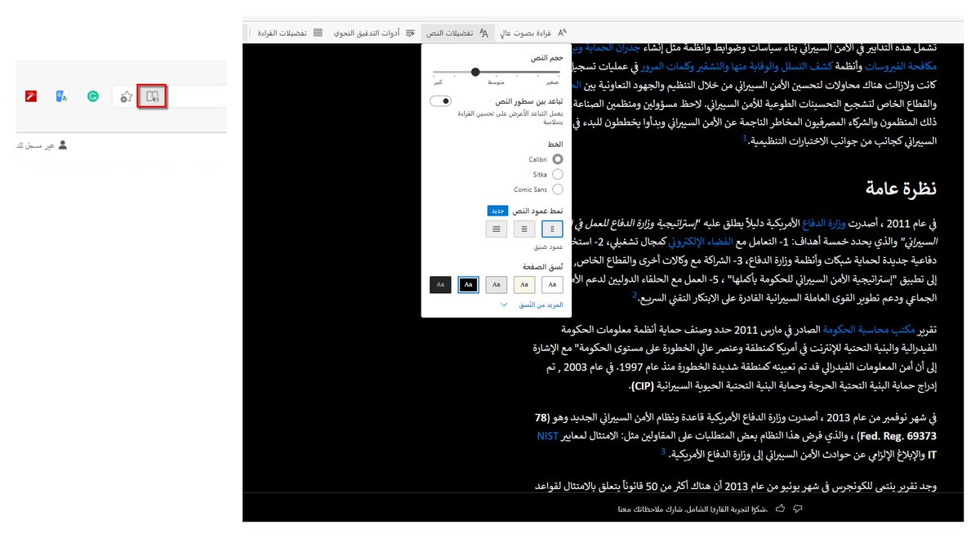Click the add-to-favorites star icon
Viewport: 980px width, 538px height.
(x=126, y=96)
